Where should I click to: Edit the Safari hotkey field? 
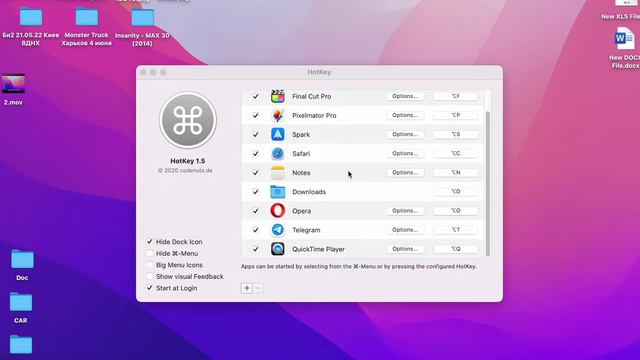456,153
